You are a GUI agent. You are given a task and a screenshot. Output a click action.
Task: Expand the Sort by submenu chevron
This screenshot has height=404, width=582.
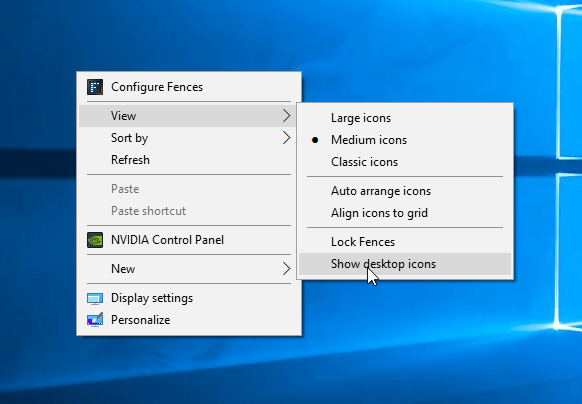pos(286,138)
